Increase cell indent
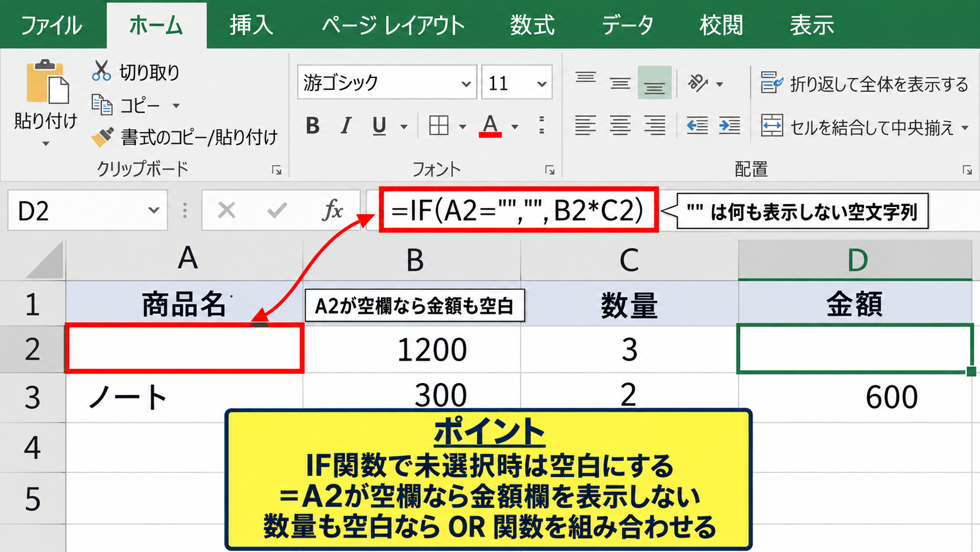The height and width of the screenshot is (552, 980). click(x=730, y=126)
